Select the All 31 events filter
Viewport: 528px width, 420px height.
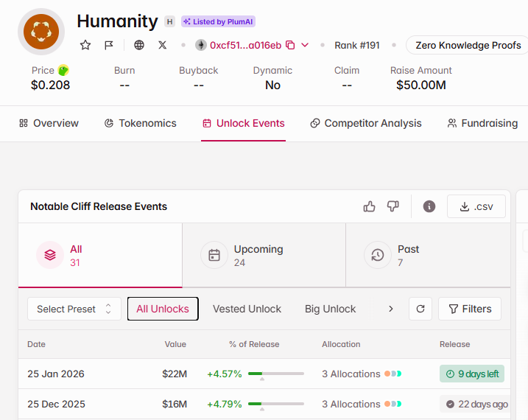coord(100,255)
